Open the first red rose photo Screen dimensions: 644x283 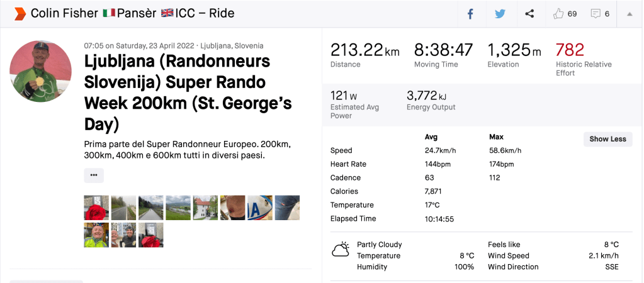(x=96, y=208)
